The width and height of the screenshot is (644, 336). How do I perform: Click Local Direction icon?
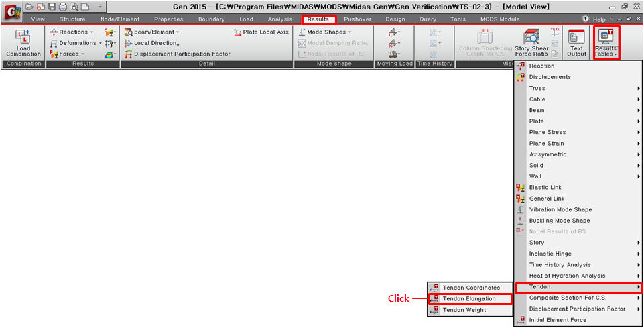pos(128,43)
